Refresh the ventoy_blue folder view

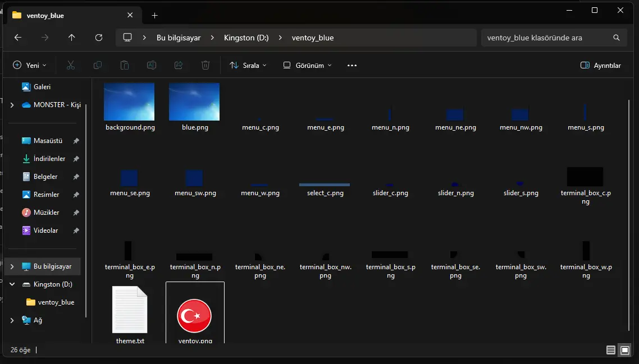(99, 38)
